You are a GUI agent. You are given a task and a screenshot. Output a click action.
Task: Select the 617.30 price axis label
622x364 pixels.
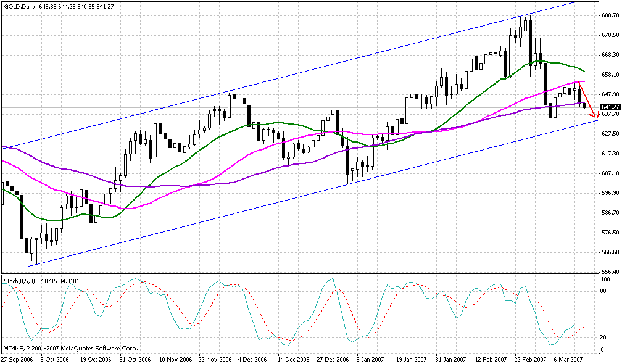click(x=610, y=154)
